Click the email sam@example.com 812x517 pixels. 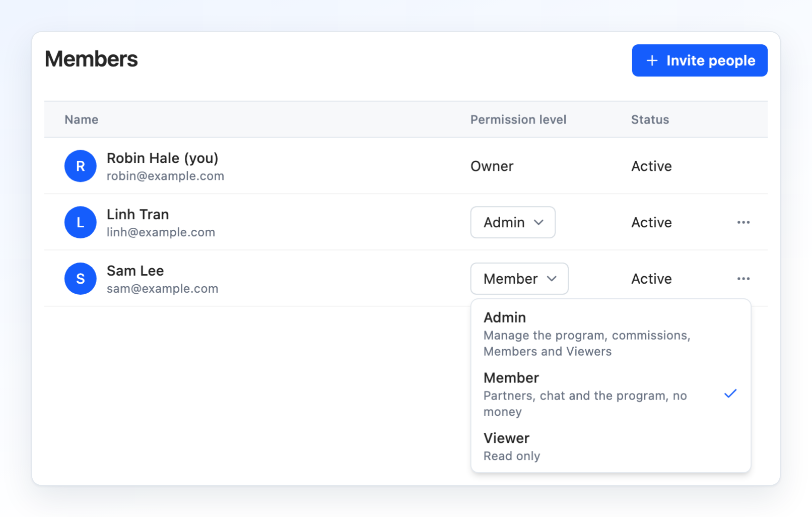click(162, 289)
